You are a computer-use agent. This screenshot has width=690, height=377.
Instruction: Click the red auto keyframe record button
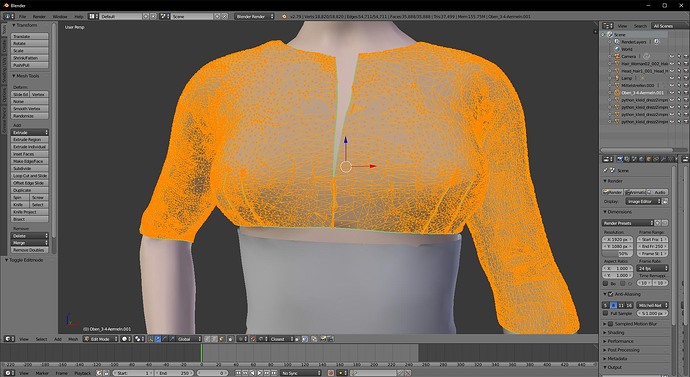(331, 373)
